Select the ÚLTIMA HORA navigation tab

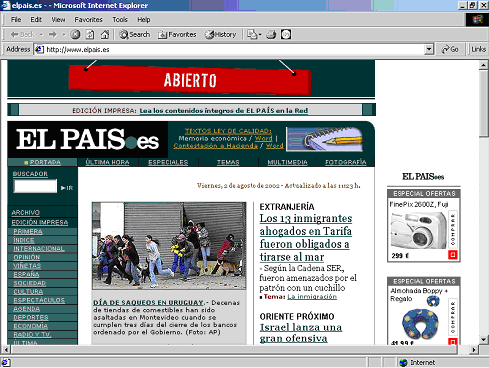coord(107,162)
